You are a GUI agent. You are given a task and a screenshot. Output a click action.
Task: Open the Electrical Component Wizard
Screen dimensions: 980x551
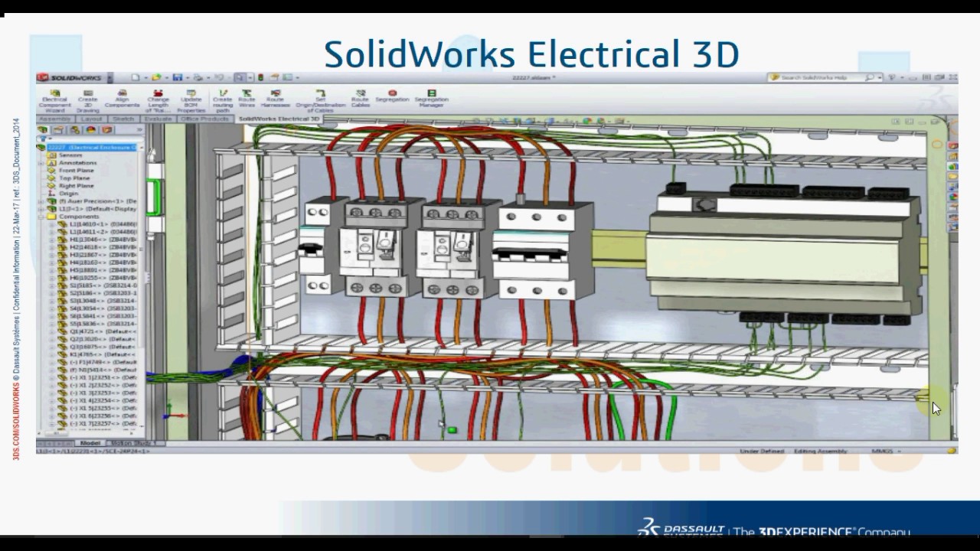tap(54, 99)
